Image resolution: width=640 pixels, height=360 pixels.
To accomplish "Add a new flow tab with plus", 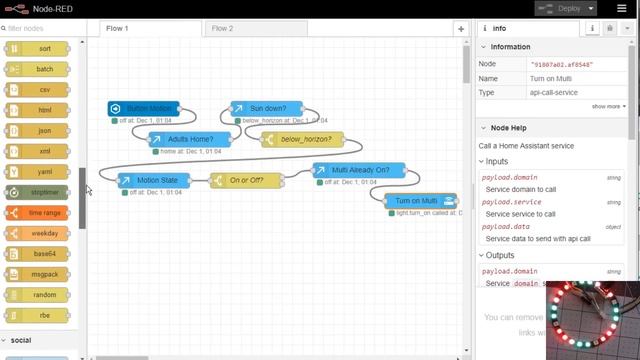I will pos(461,29).
